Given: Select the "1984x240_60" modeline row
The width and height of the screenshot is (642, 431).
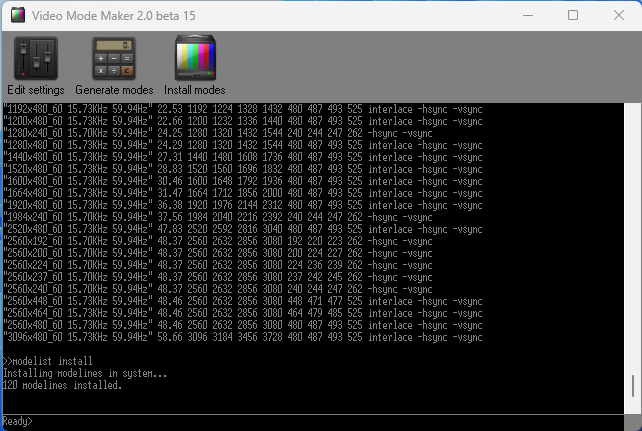Looking at the screenshot, I should coord(218,217).
